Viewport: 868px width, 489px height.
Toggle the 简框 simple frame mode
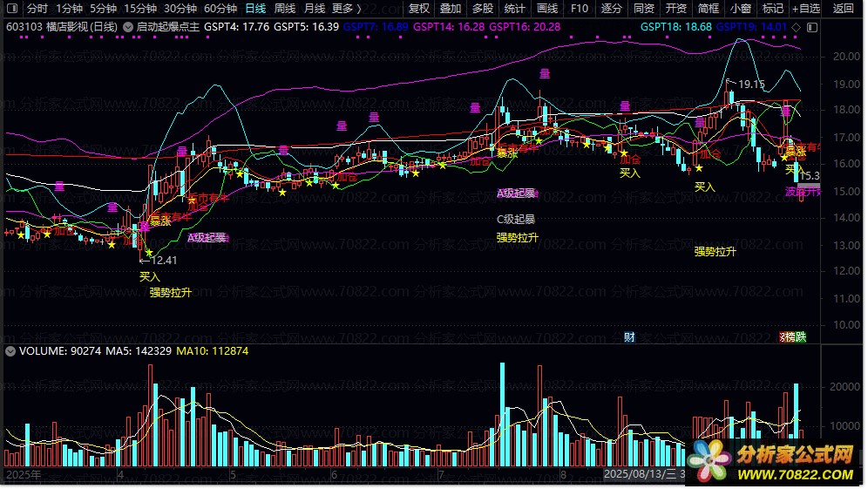pos(708,9)
